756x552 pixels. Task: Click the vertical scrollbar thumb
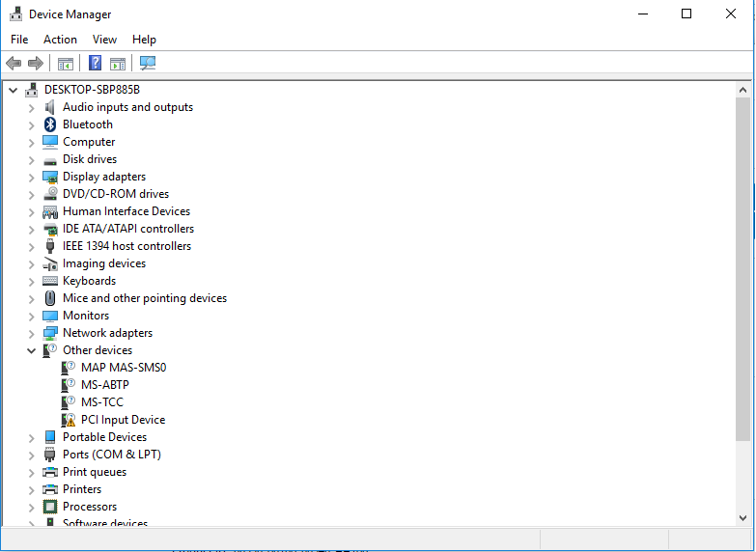[742, 268]
